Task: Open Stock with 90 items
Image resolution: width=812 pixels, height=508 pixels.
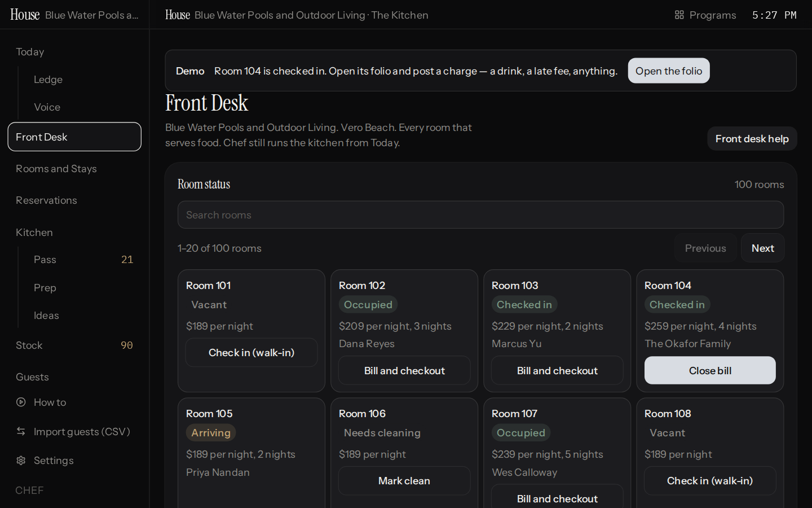Action: 74,345
